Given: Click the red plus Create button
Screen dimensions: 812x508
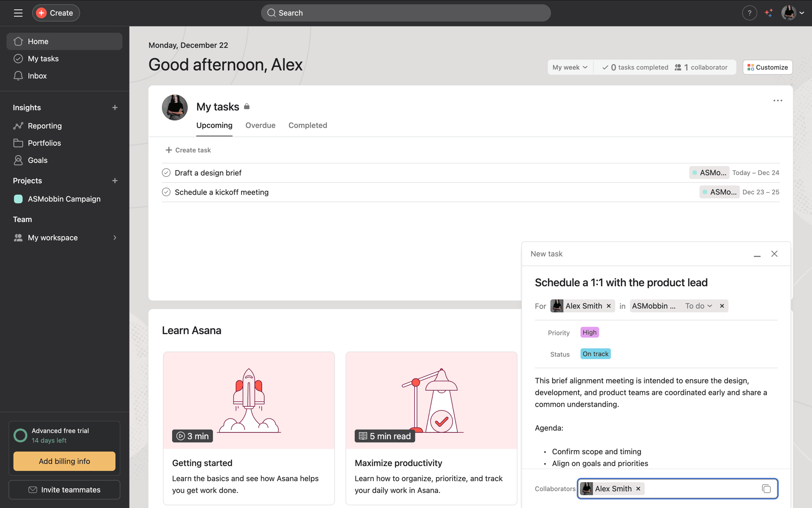Looking at the screenshot, I should [x=56, y=13].
